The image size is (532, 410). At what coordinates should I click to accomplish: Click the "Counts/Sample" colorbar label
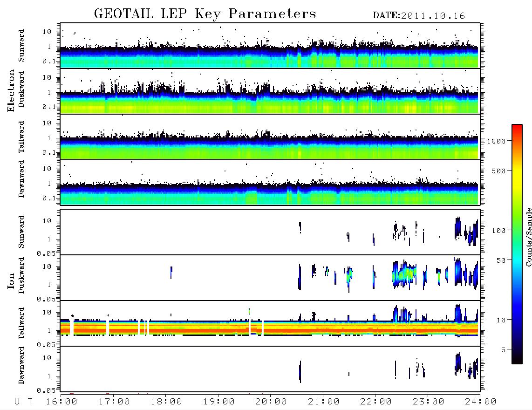529,237
